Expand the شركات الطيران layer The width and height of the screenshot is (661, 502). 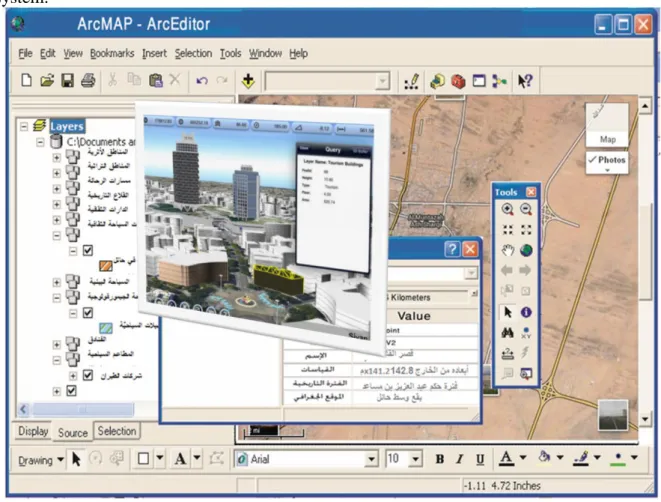[x=73, y=376]
